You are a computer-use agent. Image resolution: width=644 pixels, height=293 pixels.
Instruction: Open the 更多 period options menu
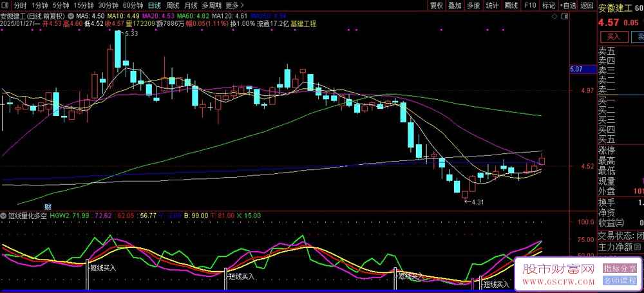coord(232,5)
